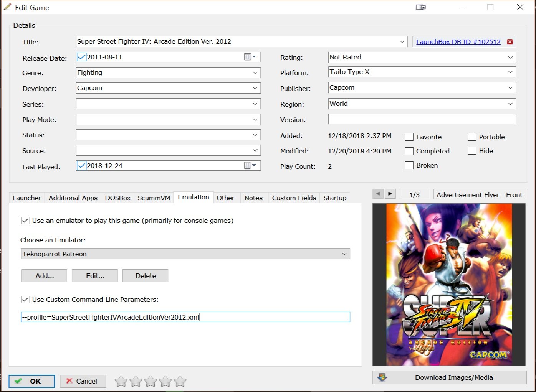Expand the Region dropdown
The width and height of the screenshot is (536, 392).
510,104
